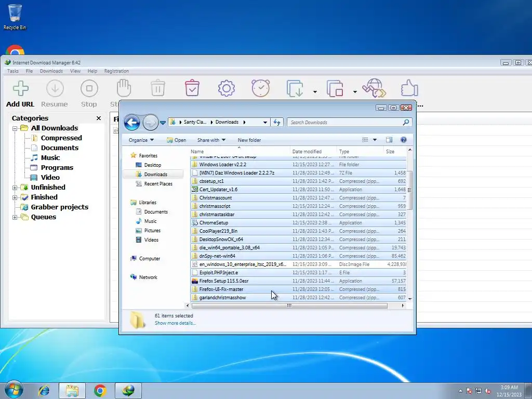Sort by the Type column header
This screenshot has height=399, width=532.
[360, 151]
